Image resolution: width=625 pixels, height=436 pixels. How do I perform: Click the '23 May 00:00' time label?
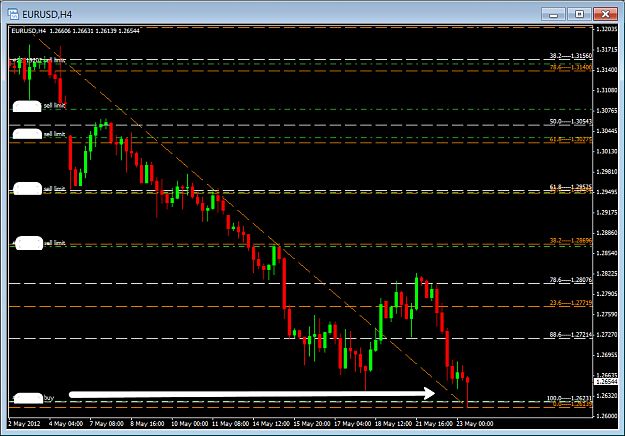point(475,424)
